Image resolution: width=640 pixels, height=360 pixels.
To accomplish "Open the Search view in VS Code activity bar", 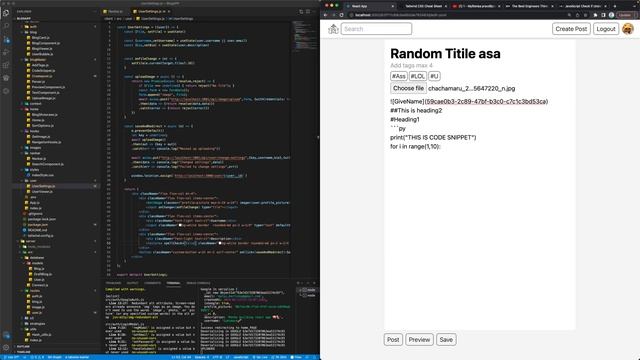I will click(x=6, y=26).
